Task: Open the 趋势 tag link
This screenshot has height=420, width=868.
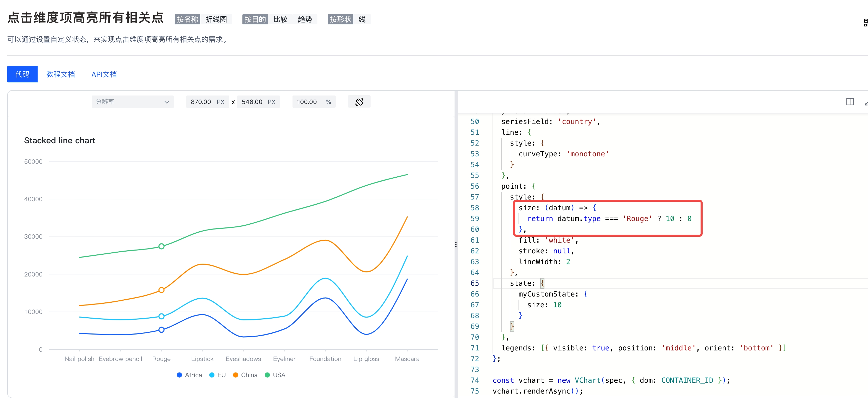Action: click(x=305, y=19)
